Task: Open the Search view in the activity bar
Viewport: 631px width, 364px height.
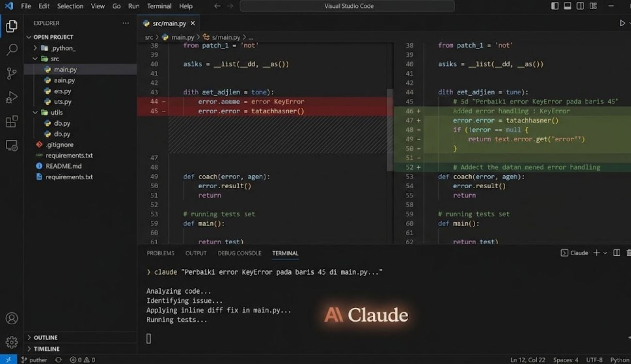Action: tap(12, 50)
